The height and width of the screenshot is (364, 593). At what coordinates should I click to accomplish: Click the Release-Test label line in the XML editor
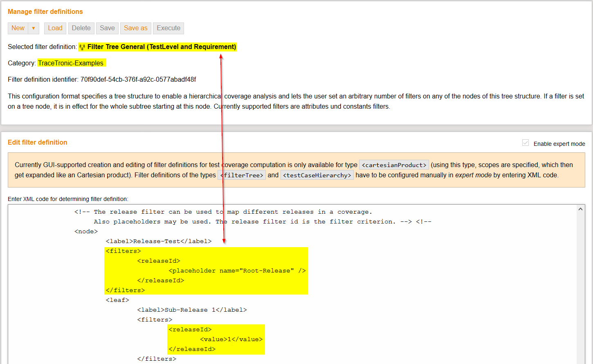pos(158,241)
